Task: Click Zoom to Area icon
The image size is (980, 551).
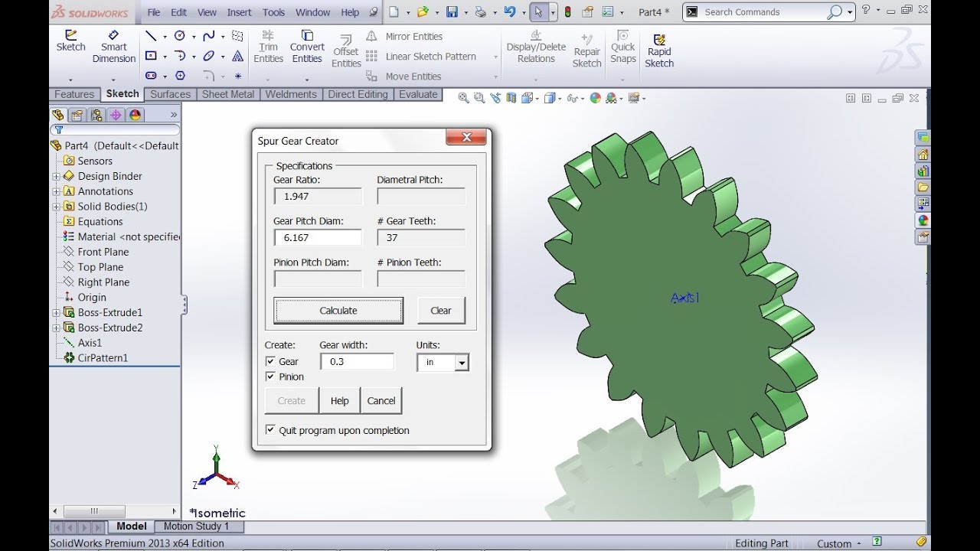Action: pos(479,98)
